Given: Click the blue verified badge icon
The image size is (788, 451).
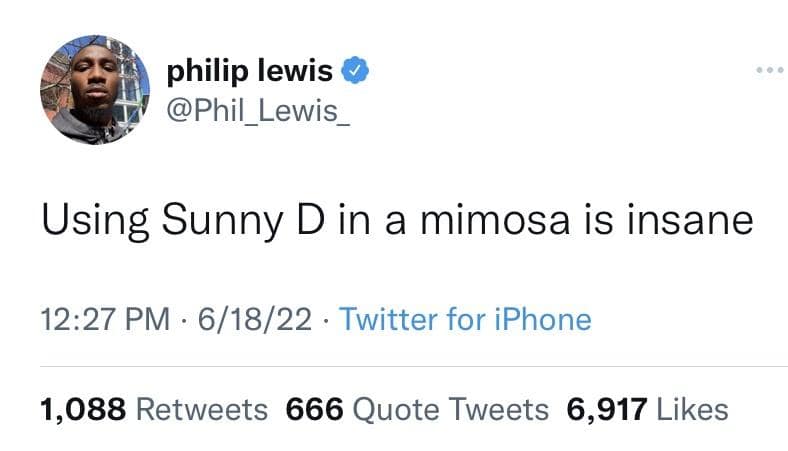Looking at the screenshot, I should (358, 71).
